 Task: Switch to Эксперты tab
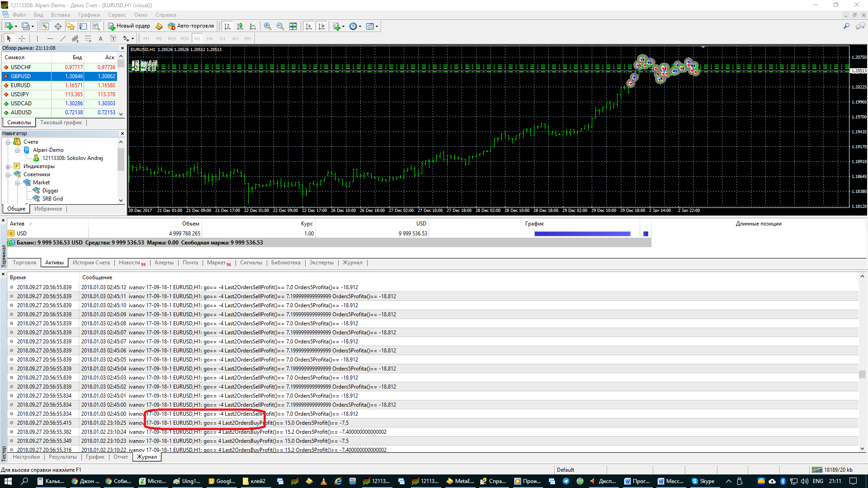pyautogui.click(x=321, y=263)
